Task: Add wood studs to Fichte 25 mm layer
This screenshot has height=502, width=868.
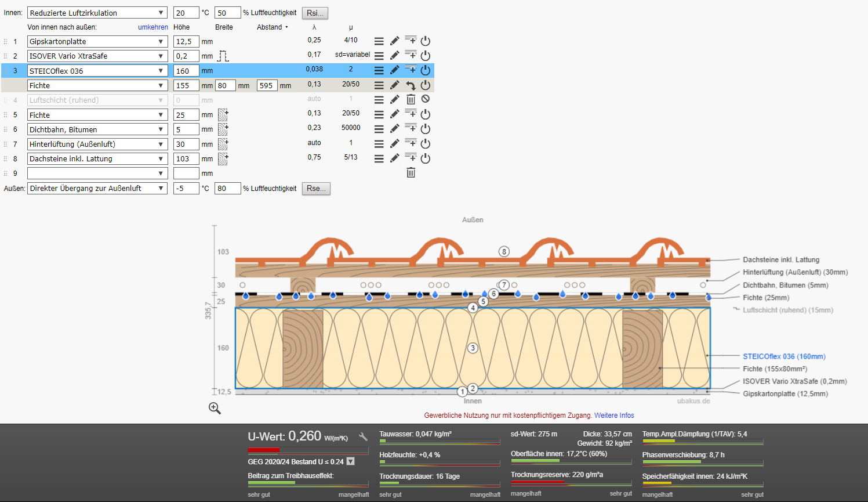Action: 223,114
